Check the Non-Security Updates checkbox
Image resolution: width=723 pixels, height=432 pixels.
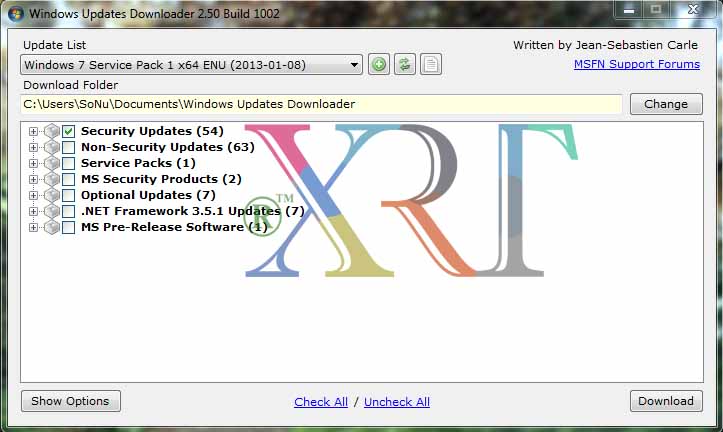pos(69,148)
